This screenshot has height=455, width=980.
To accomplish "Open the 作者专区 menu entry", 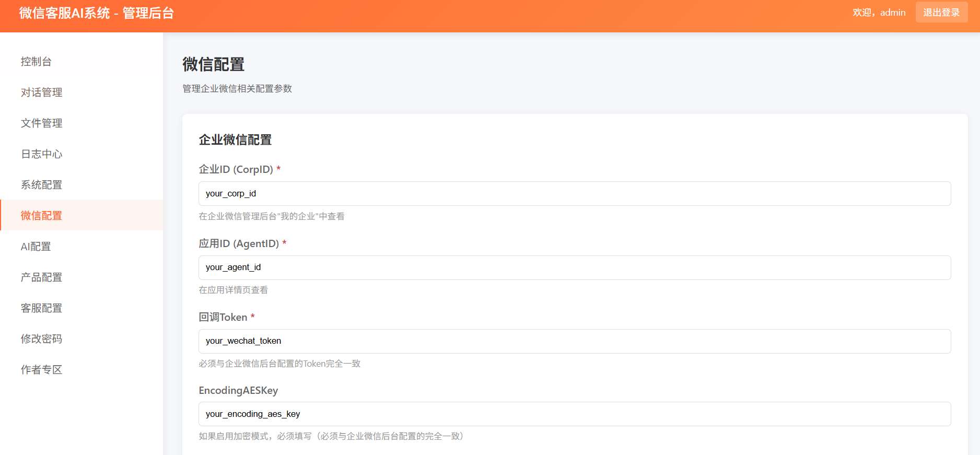I will (41, 370).
